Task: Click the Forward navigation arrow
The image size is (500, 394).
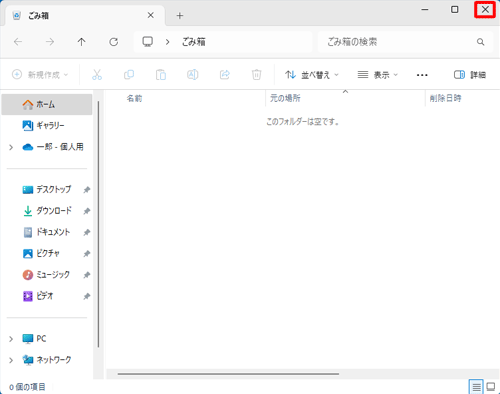Action: click(50, 42)
